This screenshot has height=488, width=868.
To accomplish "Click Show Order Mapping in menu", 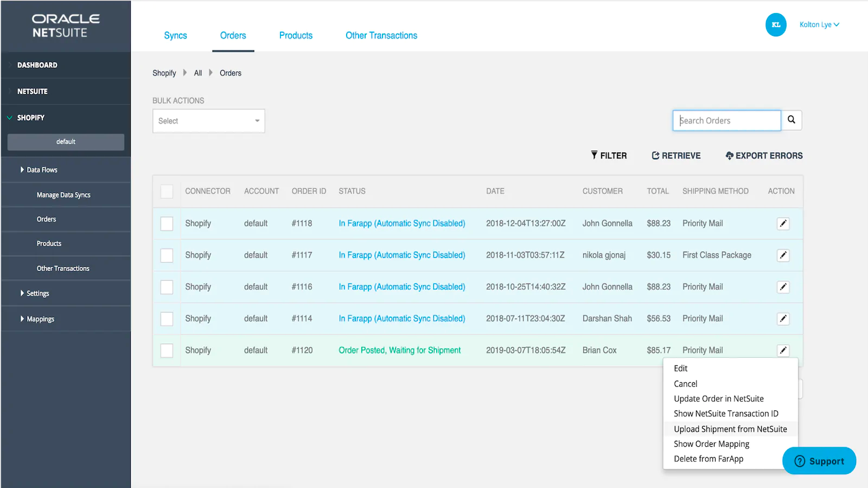I will [711, 444].
